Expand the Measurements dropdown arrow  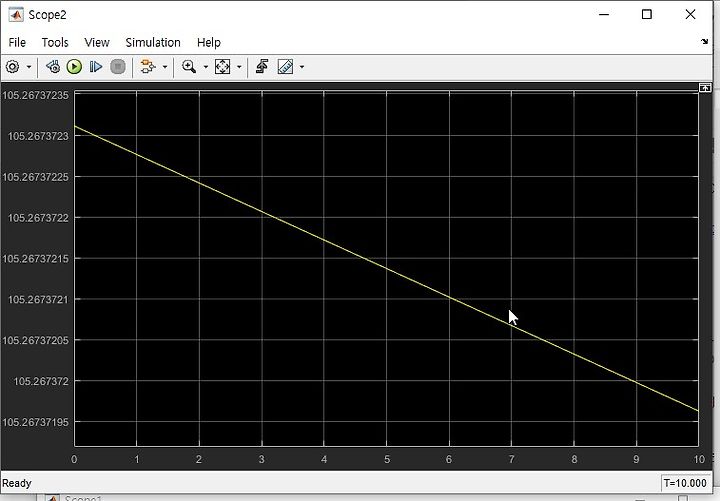pyautogui.click(x=302, y=67)
